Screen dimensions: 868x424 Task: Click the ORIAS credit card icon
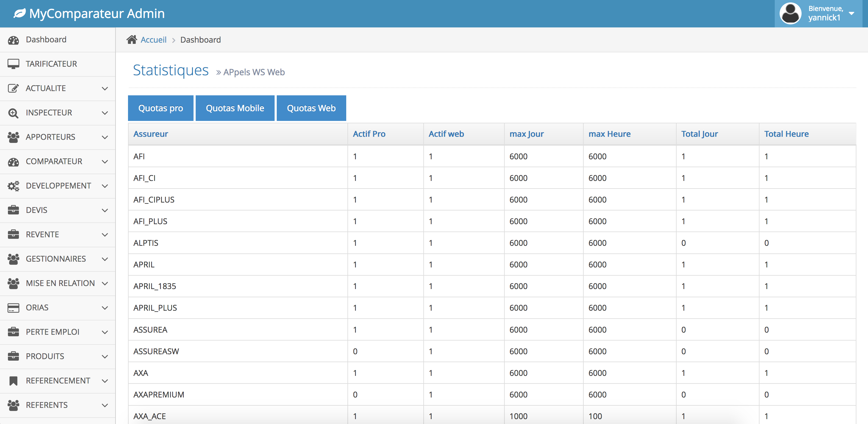13,308
